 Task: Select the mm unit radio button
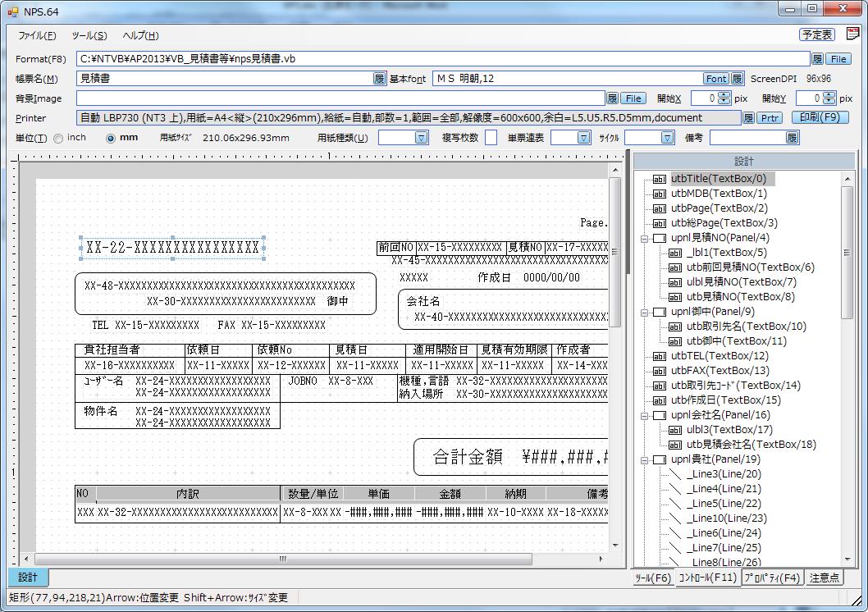pos(111,139)
